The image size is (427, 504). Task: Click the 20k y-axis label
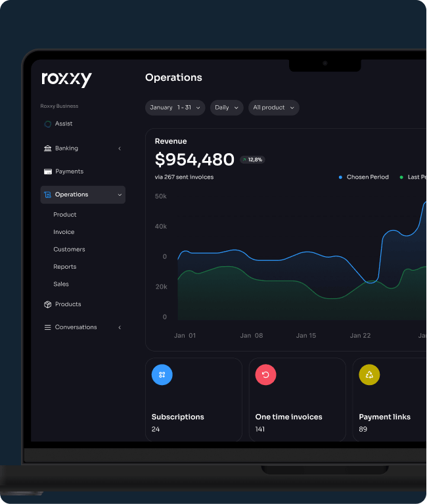[x=162, y=286]
